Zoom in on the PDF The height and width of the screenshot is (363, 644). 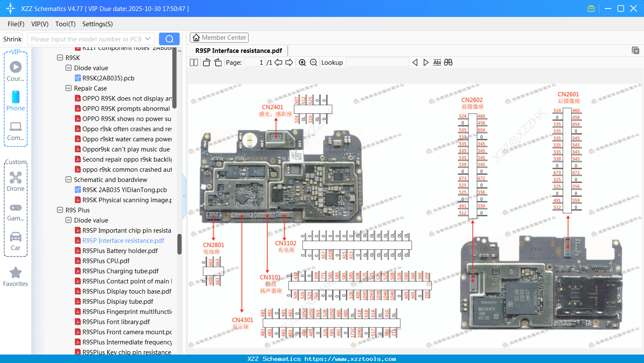302,63
